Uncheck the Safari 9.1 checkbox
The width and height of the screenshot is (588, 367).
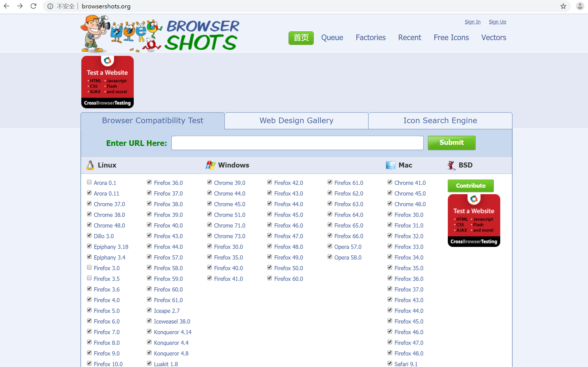tap(390, 363)
